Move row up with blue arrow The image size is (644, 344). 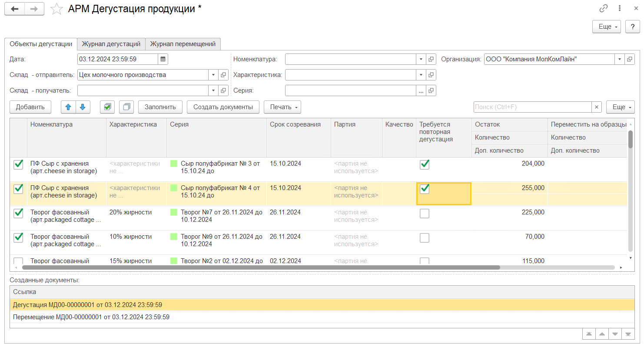[x=68, y=107]
